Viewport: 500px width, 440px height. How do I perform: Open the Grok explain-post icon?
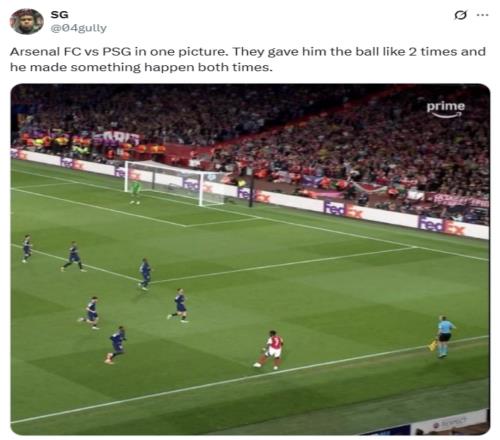[x=461, y=15]
